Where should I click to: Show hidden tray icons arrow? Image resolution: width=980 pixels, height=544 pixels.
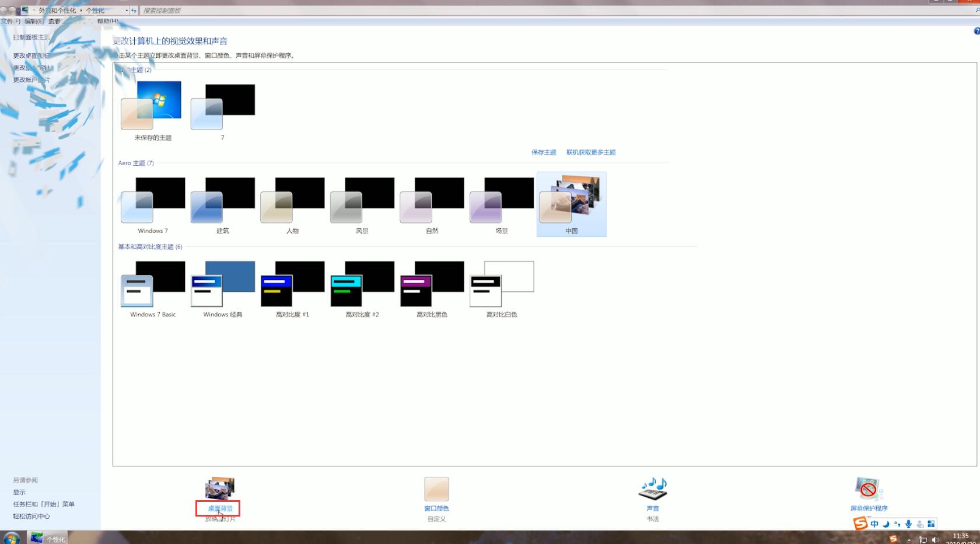[x=909, y=540]
